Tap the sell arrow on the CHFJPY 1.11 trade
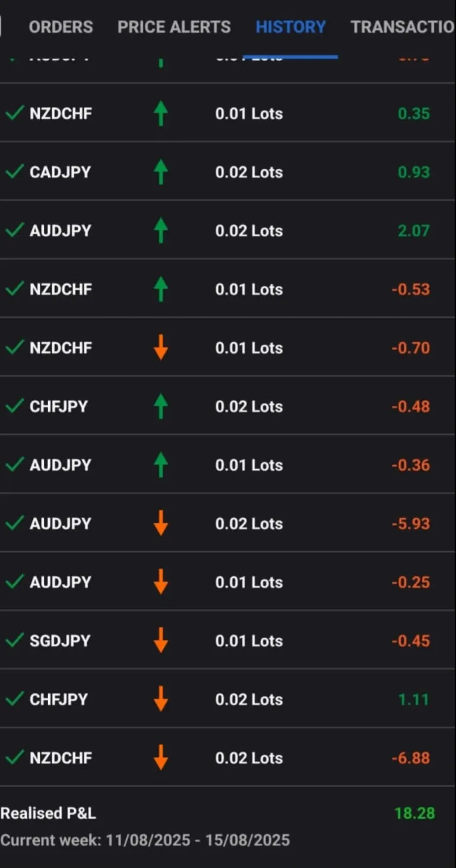Viewport: 456px width, 868px height. click(x=160, y=699)
